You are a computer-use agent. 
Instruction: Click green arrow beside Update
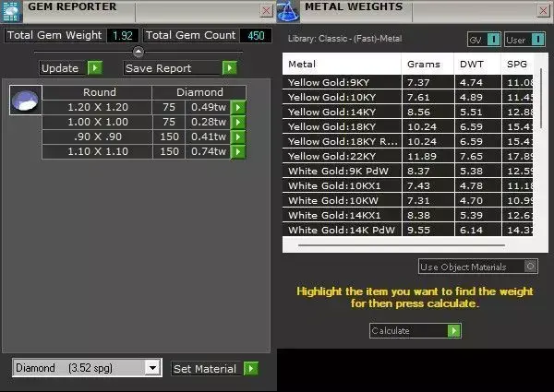click(95, 67)
